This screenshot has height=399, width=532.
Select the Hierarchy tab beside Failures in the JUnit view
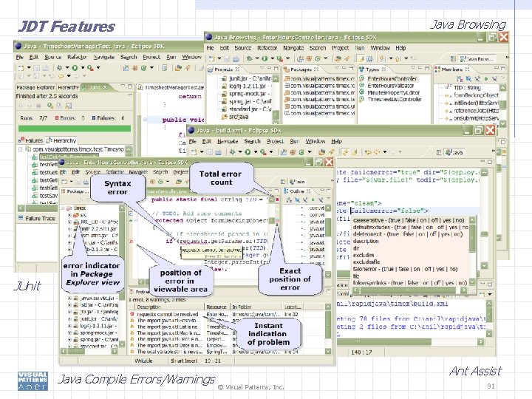click(62, 140)
